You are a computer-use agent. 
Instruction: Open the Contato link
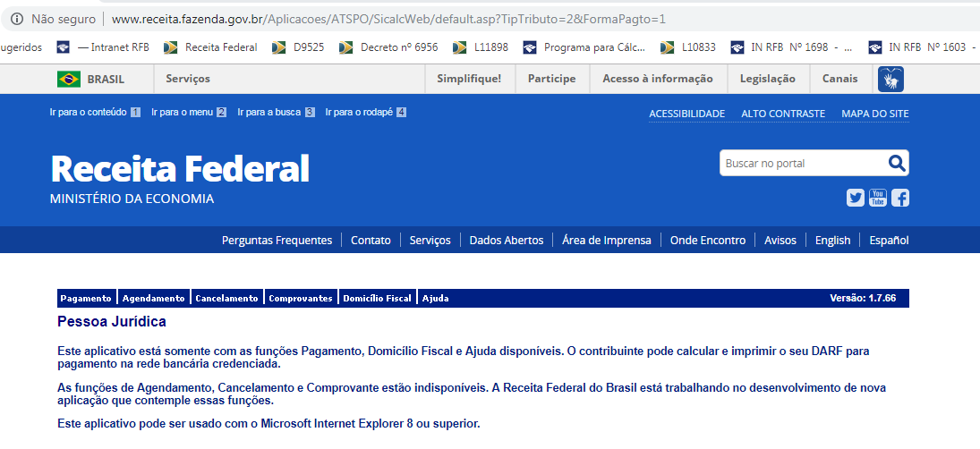[x=371, y=241]
